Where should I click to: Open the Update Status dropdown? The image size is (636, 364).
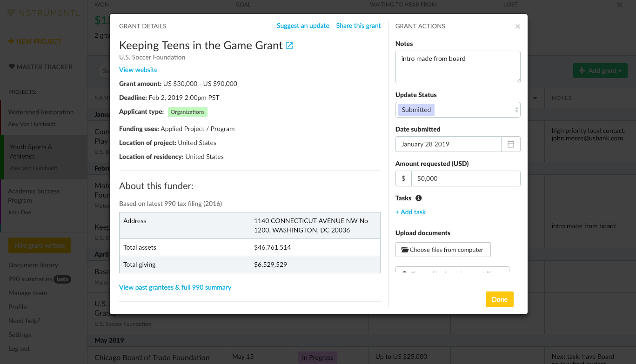click(458, 110)
